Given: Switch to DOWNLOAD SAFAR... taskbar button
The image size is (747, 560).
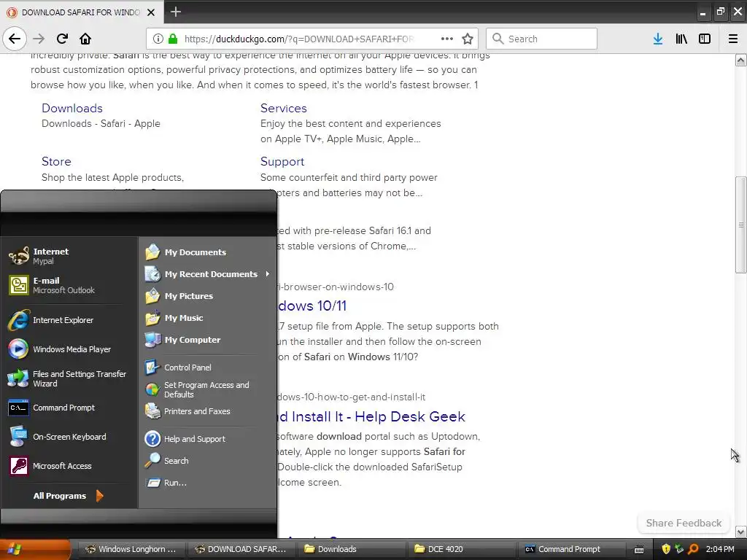Looking at the screenshot, I should click(240, 549).
